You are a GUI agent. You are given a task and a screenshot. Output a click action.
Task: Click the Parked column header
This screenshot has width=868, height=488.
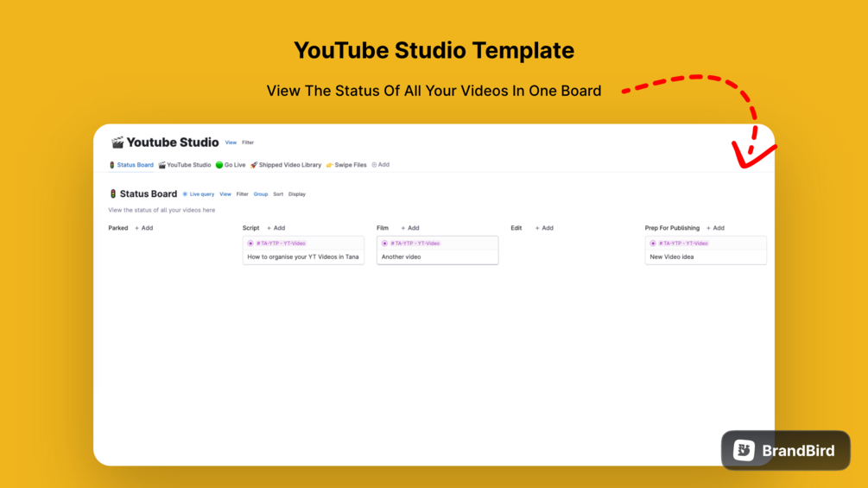(x=118, y=228)
